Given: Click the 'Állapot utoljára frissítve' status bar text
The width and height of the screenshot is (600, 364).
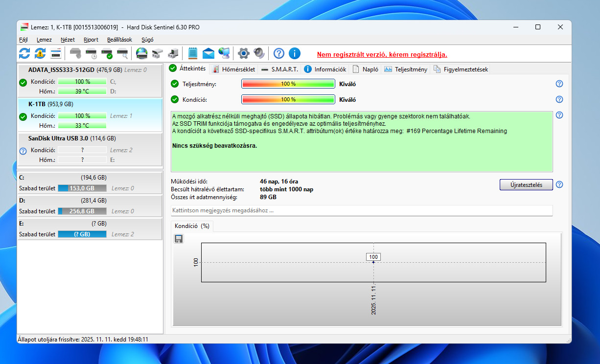Looking at the screenshot, I should 83,339.
